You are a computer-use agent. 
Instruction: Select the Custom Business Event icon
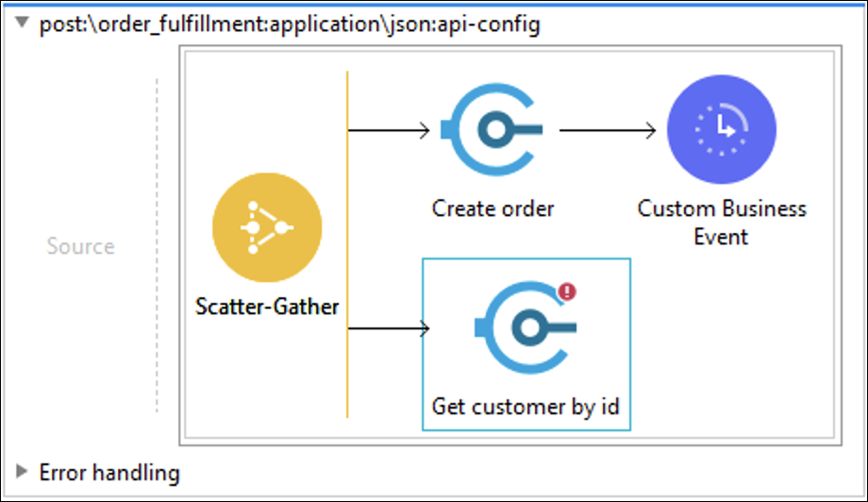click(722, 129)
